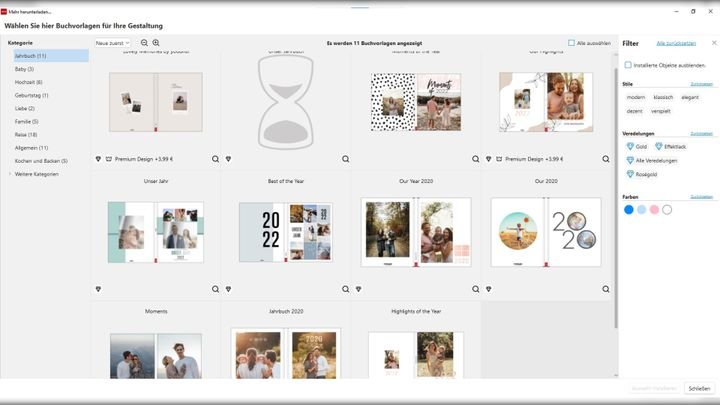Viewport: 720px width, 405px height.
Task: Select the Gold finishing filter
Action: [x=635, y=146]
